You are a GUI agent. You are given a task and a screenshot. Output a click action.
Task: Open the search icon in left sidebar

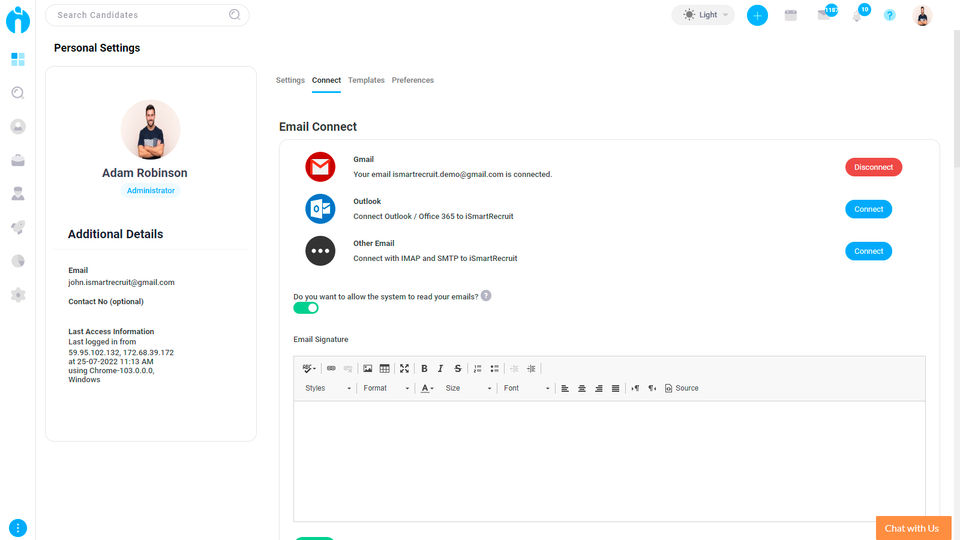pos(18,92)
